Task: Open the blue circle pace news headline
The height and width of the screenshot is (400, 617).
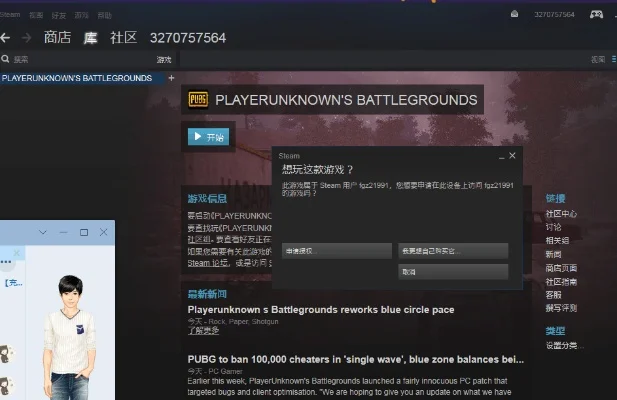Action: 321,310
